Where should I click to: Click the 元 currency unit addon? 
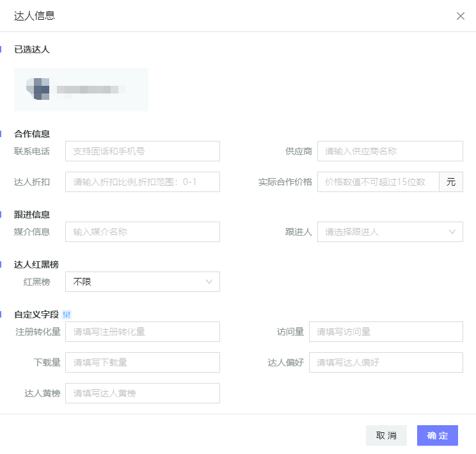(x=451, y=182)
